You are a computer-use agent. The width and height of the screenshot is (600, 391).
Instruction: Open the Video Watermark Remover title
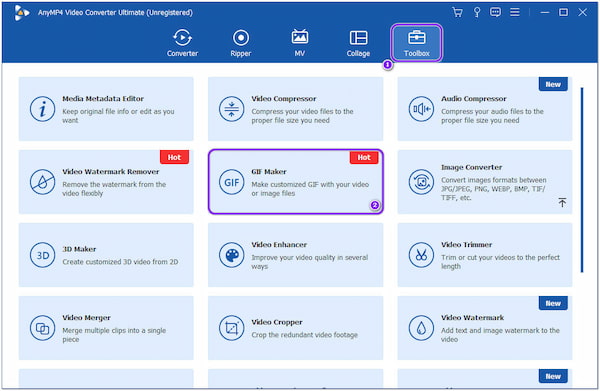tap(111, 172)
